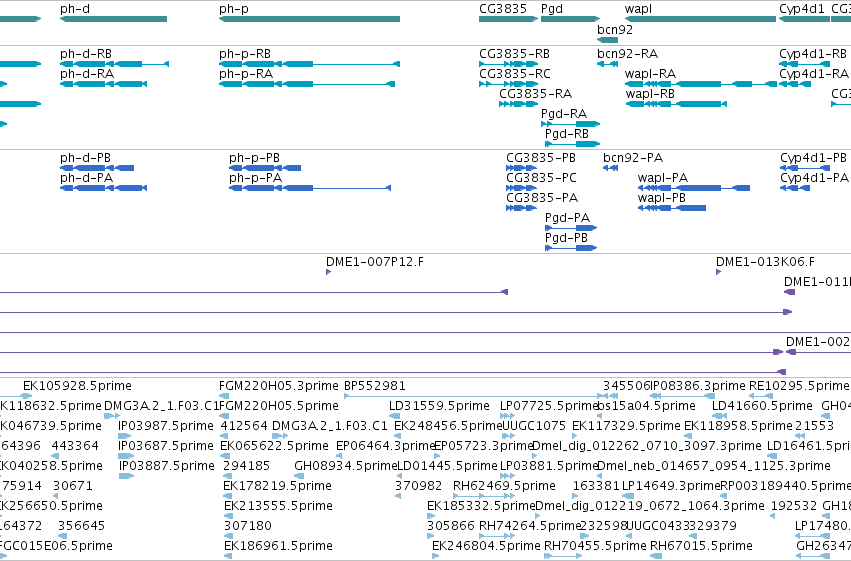Image resolution: width=851 pixels, height=561 pixels.
Task: Select transcript ph-d-RB
Action: point(115,64)
